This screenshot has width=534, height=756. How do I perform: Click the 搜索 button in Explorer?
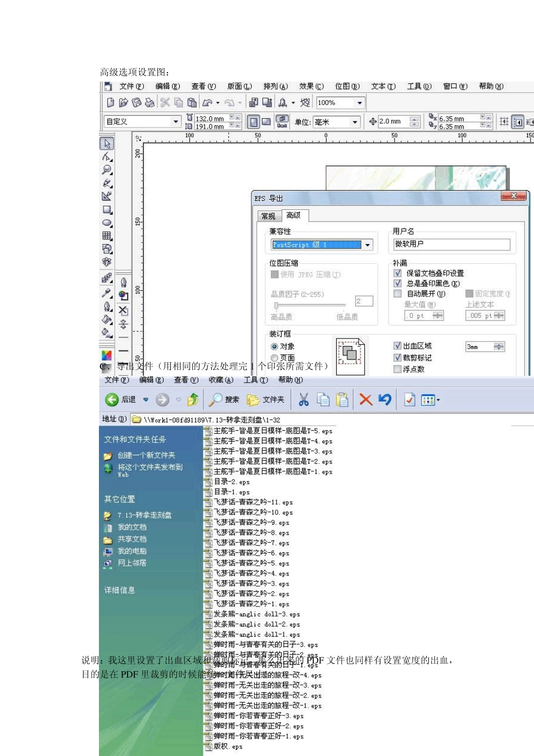(x=224, y=399)
